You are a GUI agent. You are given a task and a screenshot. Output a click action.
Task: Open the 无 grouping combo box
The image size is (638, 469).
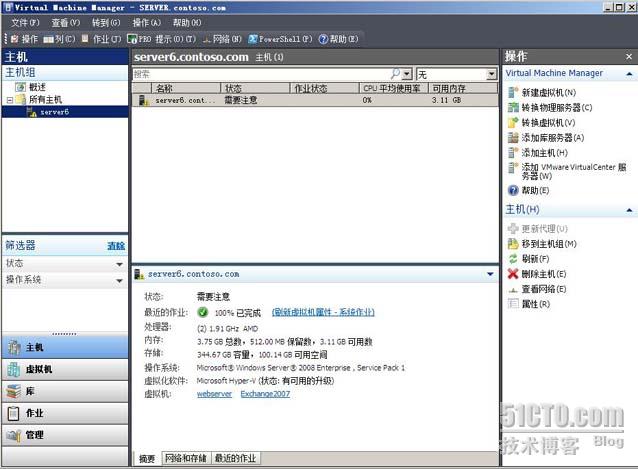(457, 74)
